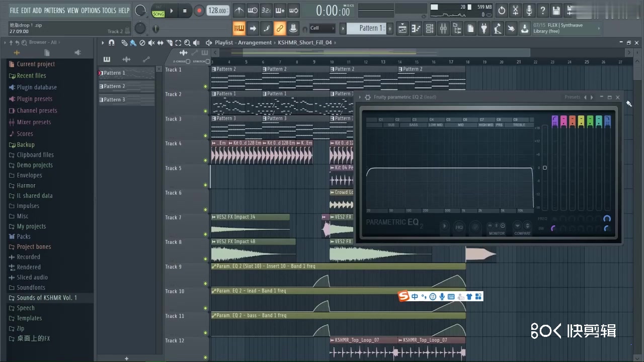Screen dimensions: 644x362
Task: Open the Mixer view icon
Action: click(443, 29)
